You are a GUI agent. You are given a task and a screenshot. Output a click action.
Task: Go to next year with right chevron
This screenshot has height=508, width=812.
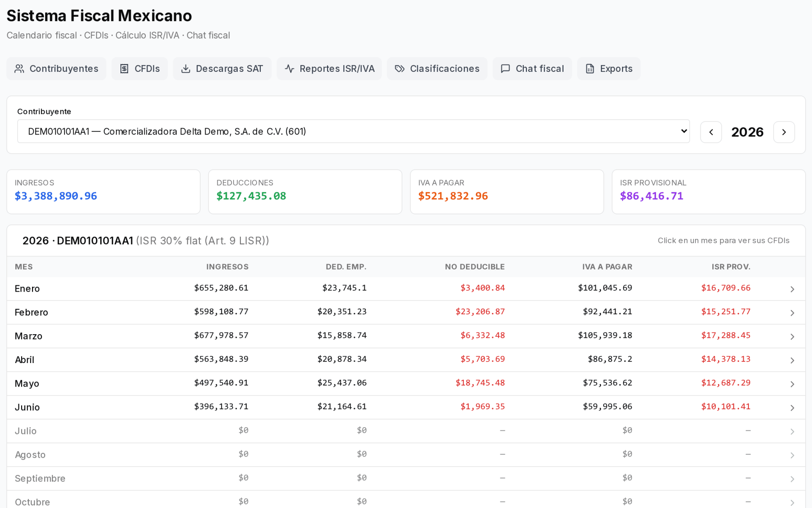784,132
